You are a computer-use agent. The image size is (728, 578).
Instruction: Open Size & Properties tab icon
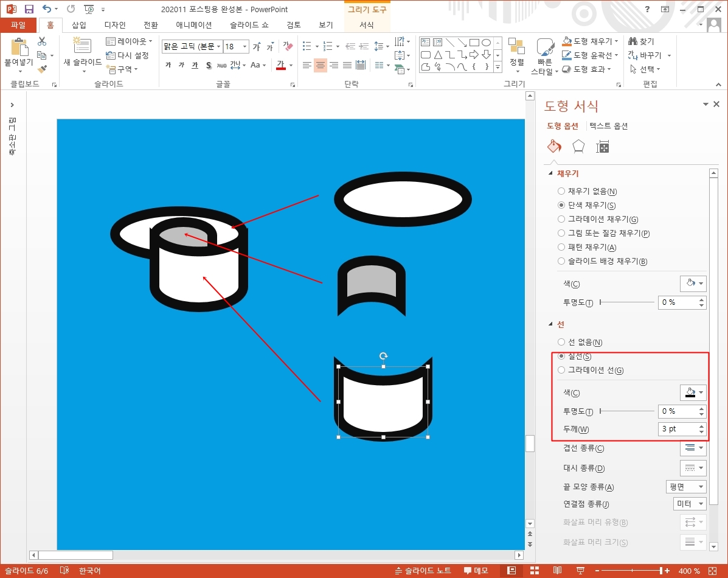pyautogui.click(x=602, y=147)
